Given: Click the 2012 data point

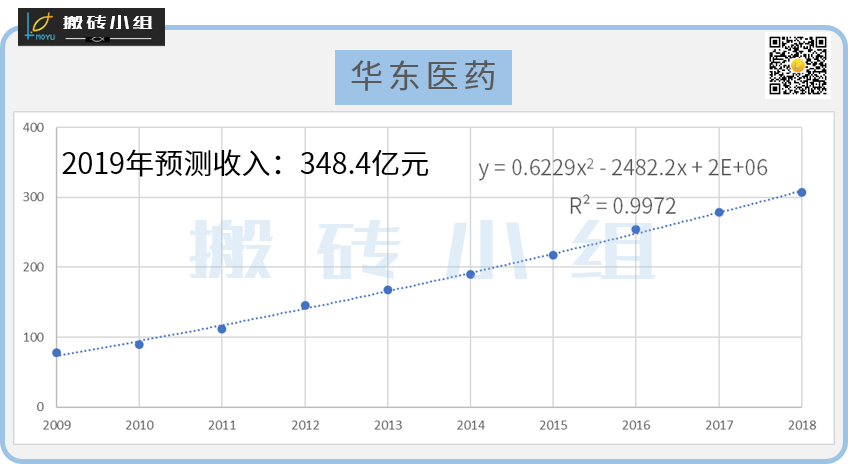Looking at the screenshot, I should pos(305,306).
